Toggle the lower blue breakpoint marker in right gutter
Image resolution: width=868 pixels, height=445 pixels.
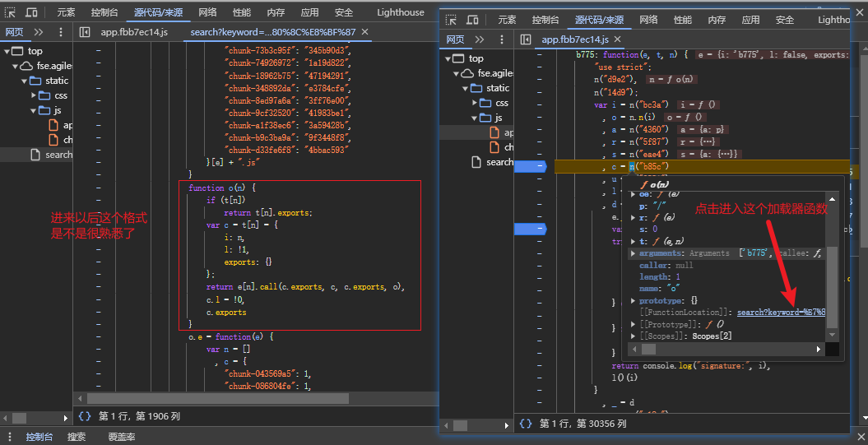point(531,229)
